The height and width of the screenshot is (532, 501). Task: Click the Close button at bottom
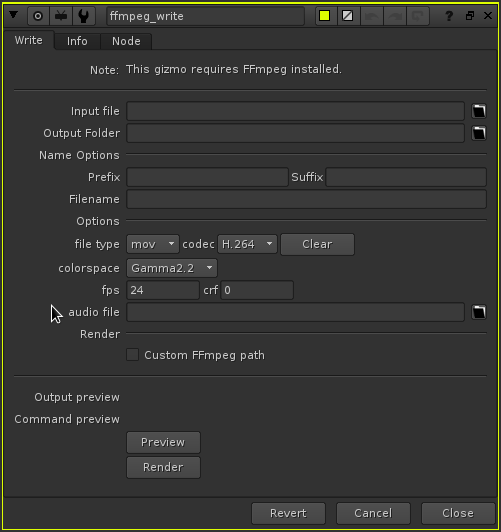(x=458, y=513)
